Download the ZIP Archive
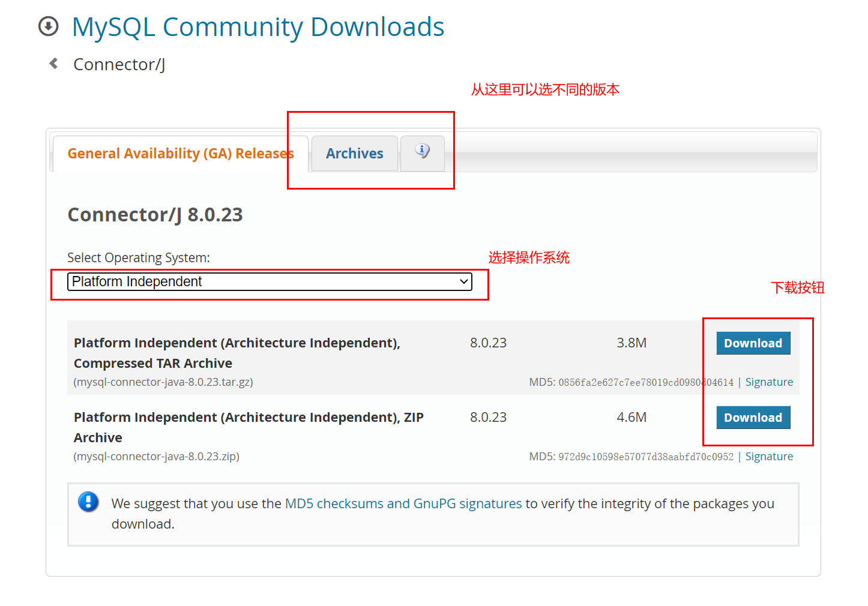Screen dimensions: 868x606 pyautogui.click(x=753, y=418)
